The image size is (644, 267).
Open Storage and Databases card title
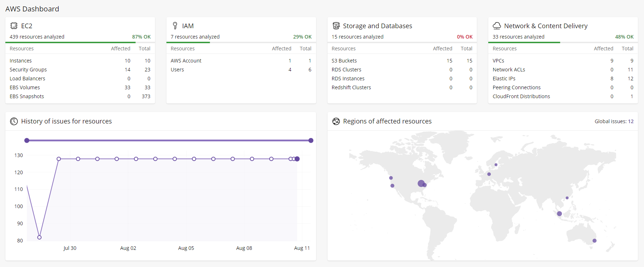click(378, 26)
